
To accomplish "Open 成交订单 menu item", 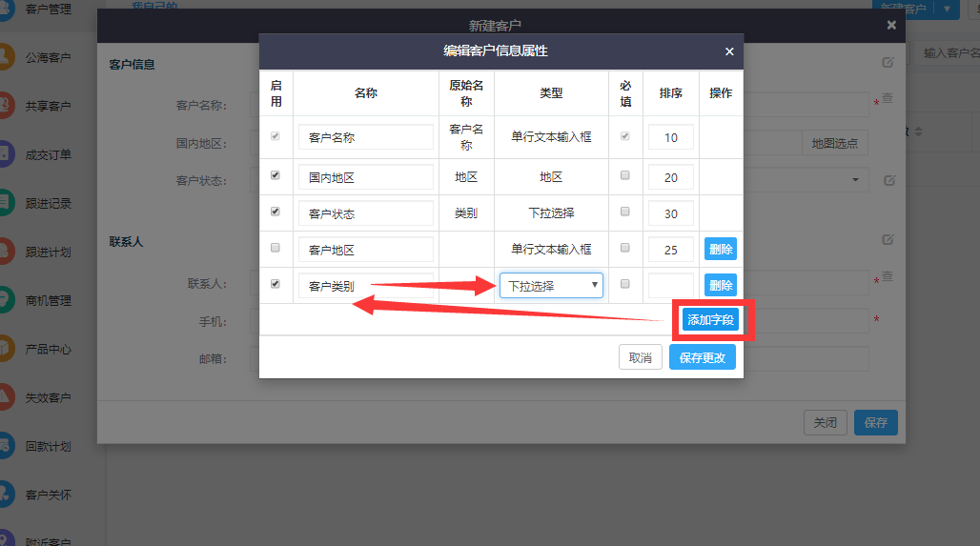I will (x=48, y=155).
